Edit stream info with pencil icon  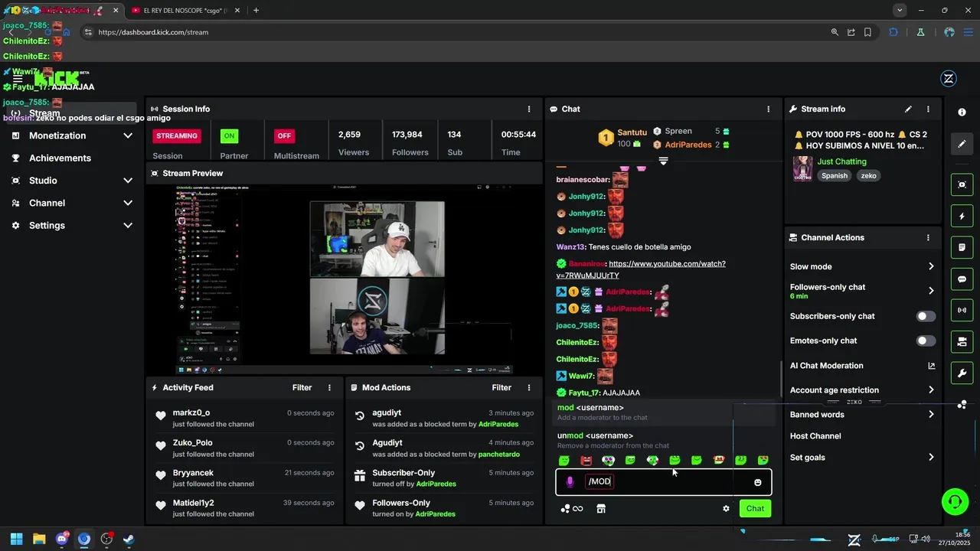point(908,109)
